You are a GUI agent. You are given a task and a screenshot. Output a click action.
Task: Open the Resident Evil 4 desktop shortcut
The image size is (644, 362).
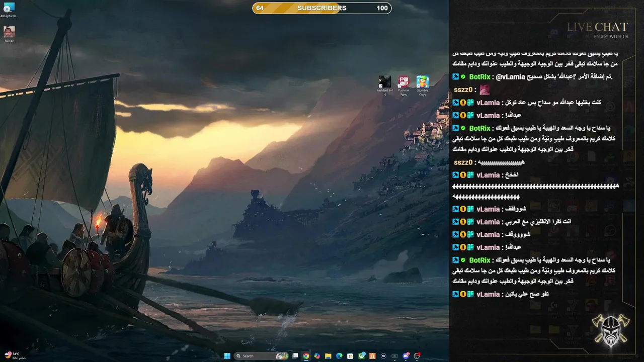pos(385,85)
